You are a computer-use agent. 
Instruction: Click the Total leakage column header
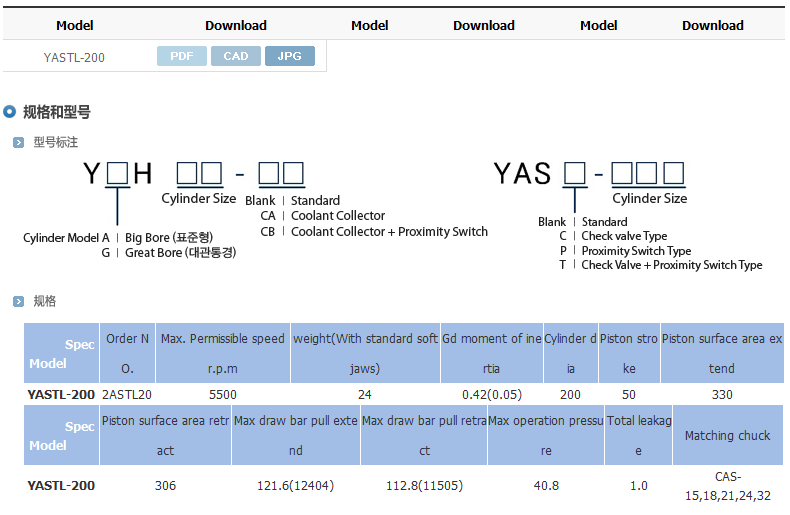[639, 435]
